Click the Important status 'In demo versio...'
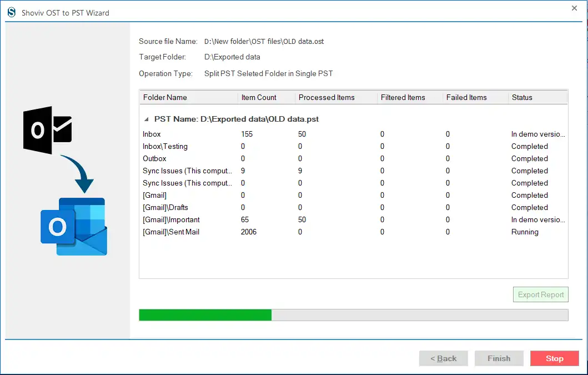588x375 pixels. click(537, 219)
